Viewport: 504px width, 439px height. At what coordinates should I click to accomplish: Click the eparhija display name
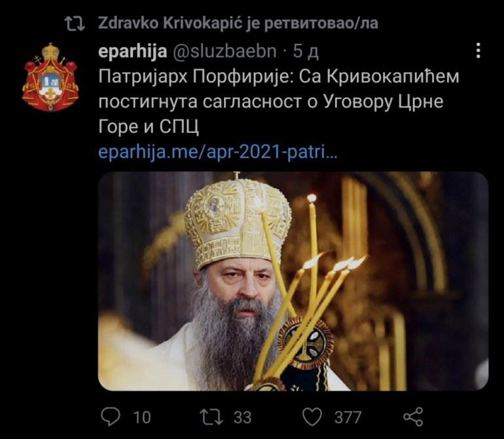pyautogui.click(x=132, y=52)
